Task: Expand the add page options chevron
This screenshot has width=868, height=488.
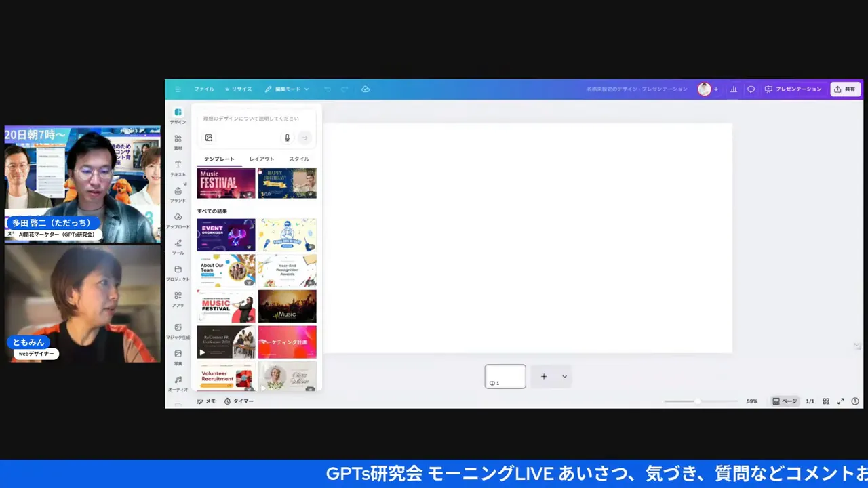Action: [x=564, y=377]
